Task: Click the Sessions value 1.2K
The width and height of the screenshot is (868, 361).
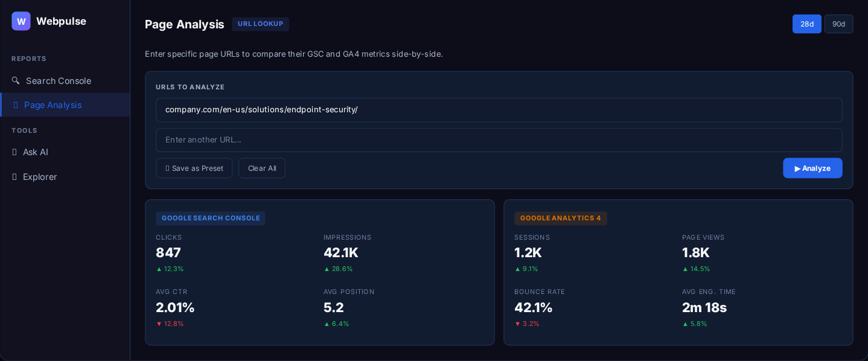Action: click(528, 253)
